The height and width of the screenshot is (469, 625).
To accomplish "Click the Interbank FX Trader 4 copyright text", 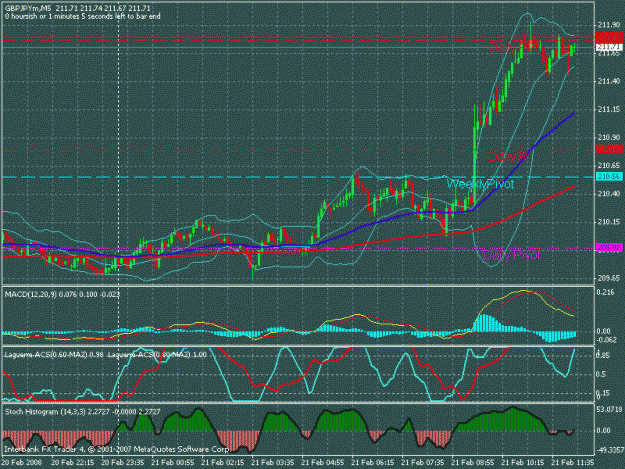I will (116, 449).
